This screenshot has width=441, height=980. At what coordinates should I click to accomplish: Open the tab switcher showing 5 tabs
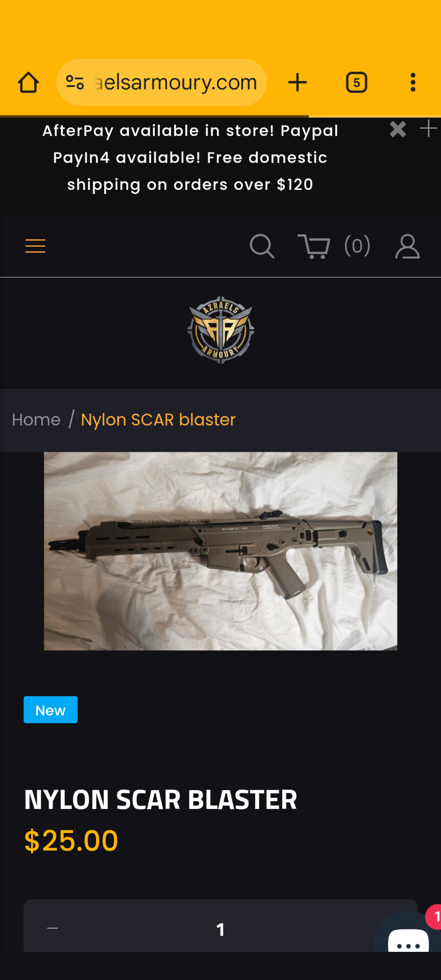tap(356, 82)
